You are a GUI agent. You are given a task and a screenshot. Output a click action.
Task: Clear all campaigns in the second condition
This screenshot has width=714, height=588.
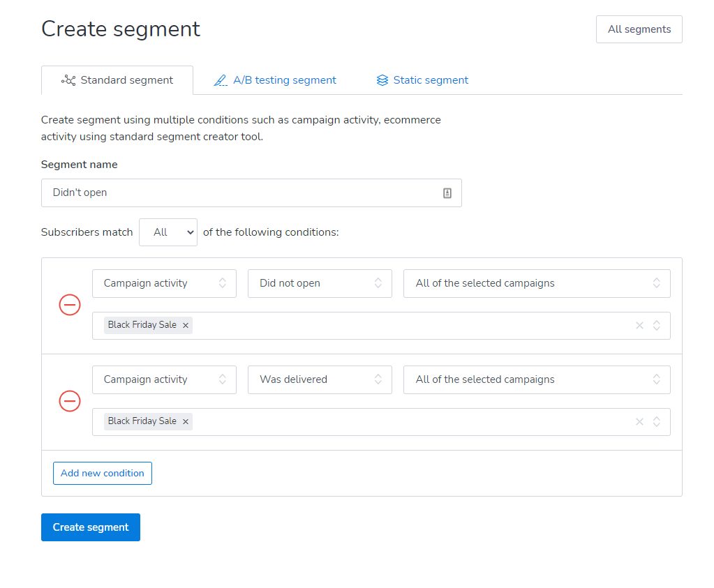(x=639, y=422)
